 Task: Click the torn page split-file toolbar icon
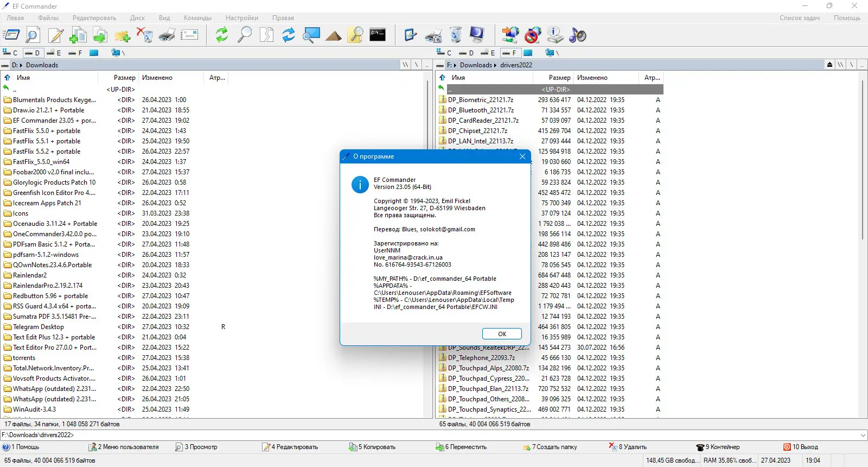click(x=266, y=35)
